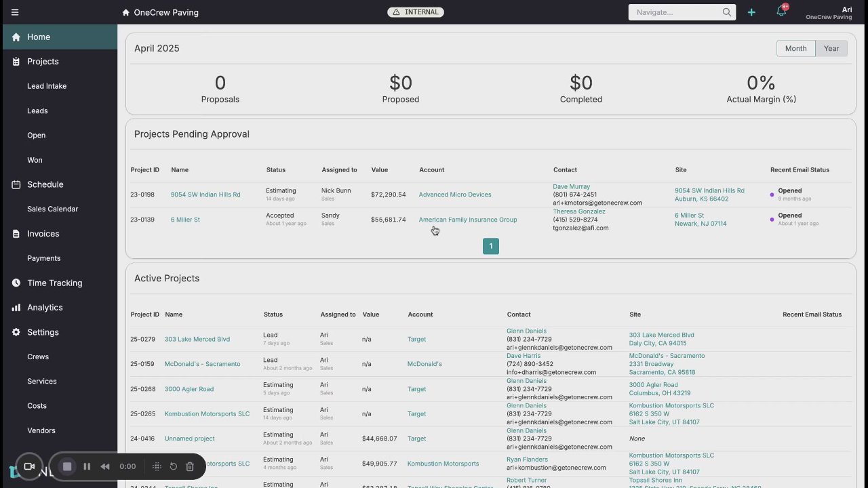Click the recorder camera icon
This screenshot has width=868, height=488.
click(29, 466)
